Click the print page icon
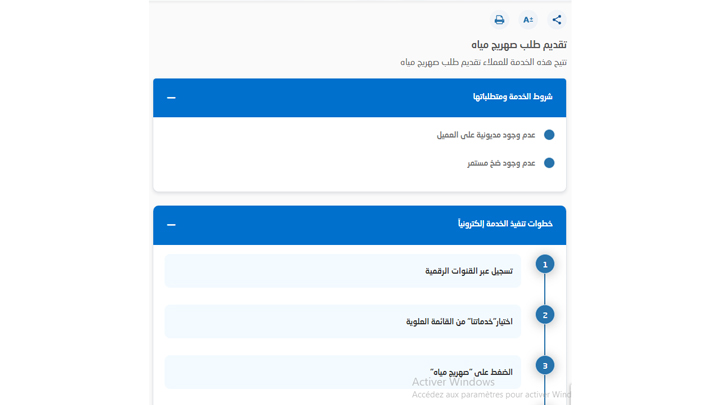 point(499,20)
